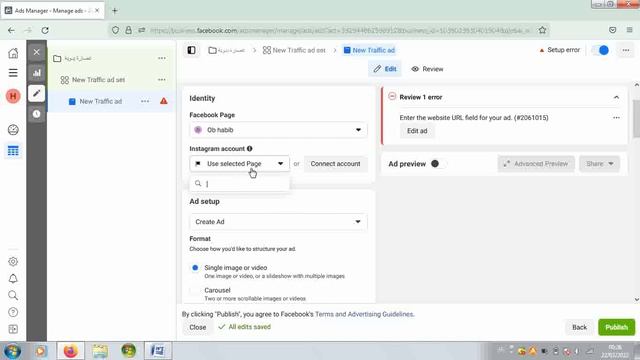Open a new browser tab

115,11
